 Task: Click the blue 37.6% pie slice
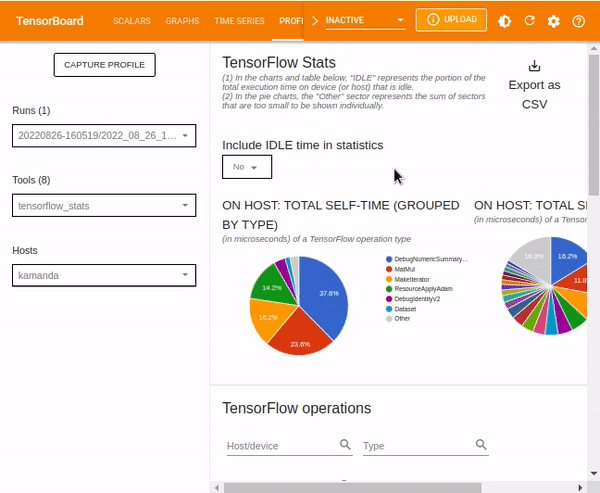pyautogui.click(x=325, y=295)
